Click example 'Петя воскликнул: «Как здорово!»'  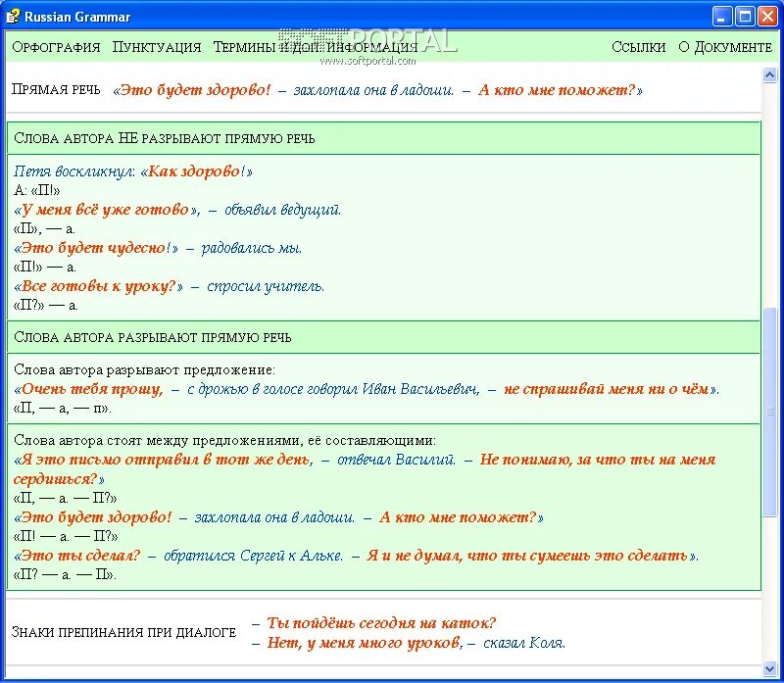click(x=133, y=171)
